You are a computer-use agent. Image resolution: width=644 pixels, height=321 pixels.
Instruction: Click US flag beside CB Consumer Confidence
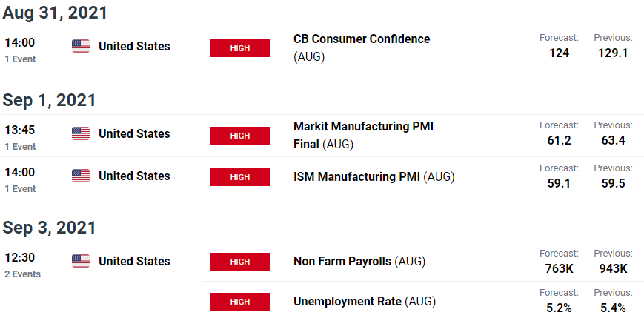point(81,46)
